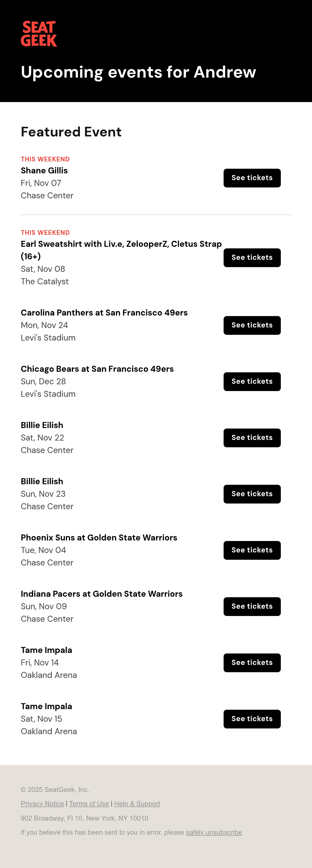See tickets for Phoenix Suns at Warriors
Screen dimensions: 312x868
252,550
